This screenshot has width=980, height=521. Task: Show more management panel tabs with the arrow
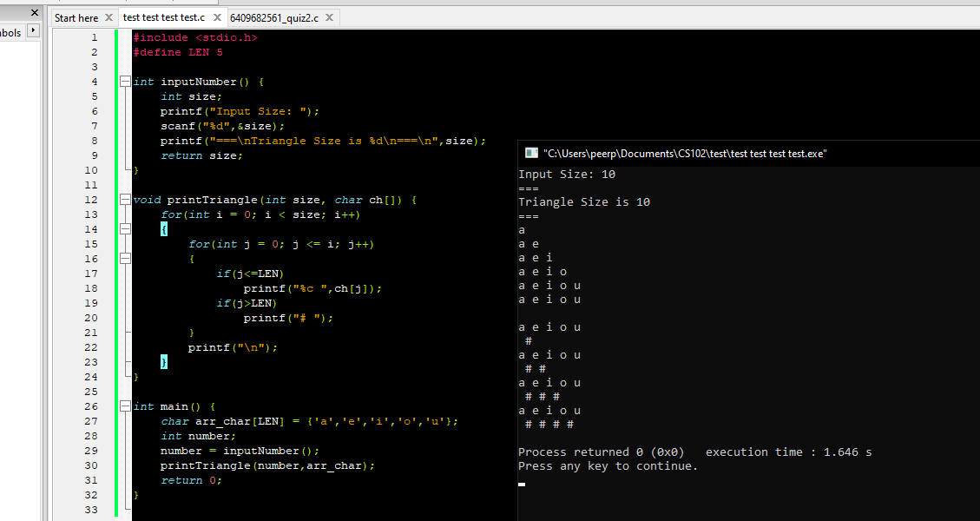(33, 30)
